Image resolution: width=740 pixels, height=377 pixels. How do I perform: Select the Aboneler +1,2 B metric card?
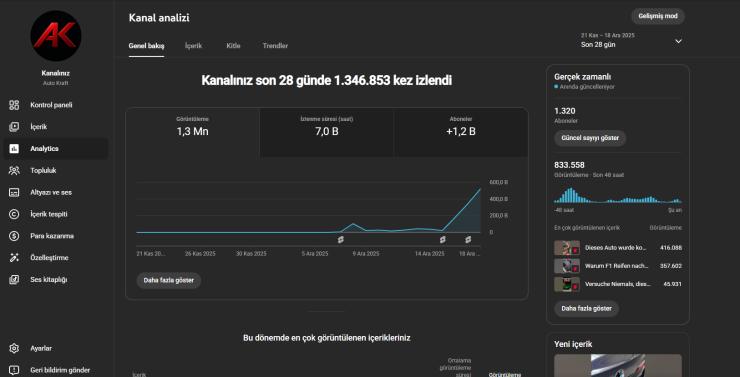(x=461, y=133)
